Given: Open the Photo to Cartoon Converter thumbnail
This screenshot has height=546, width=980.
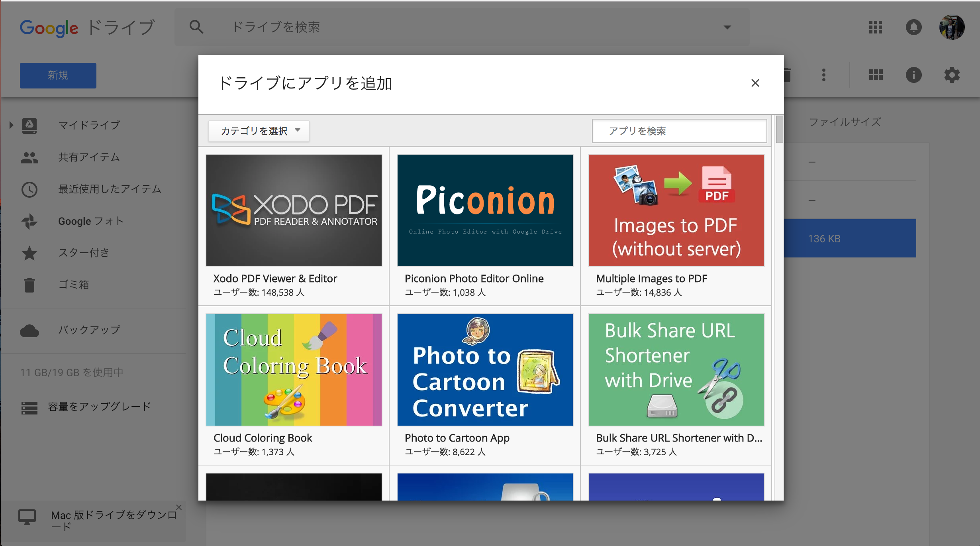Looking at the screenshot, I should 485,370.
